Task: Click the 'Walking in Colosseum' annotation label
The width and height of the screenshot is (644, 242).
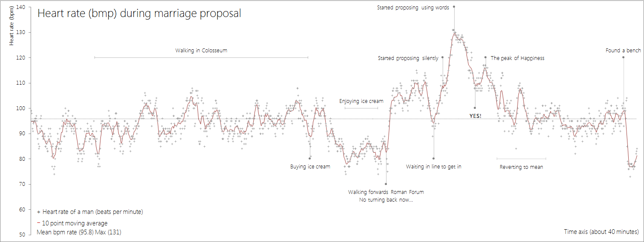Action: point(201,51)
